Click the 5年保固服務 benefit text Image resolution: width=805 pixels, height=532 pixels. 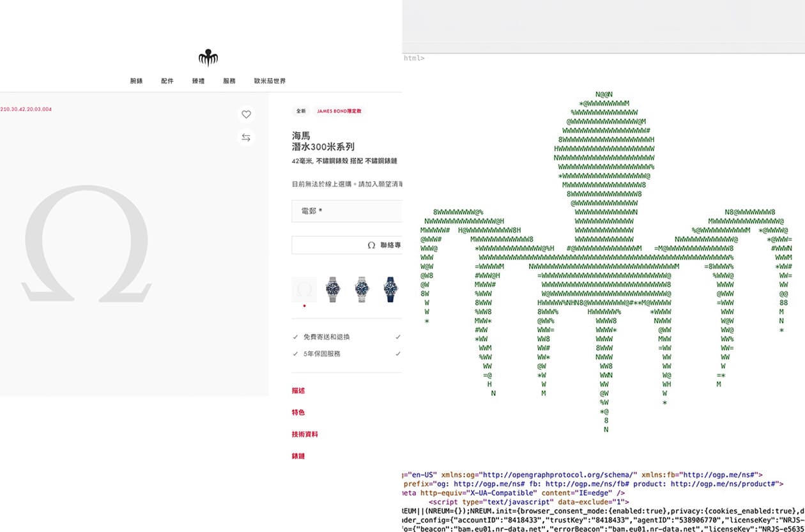click(x=322, y=354)
